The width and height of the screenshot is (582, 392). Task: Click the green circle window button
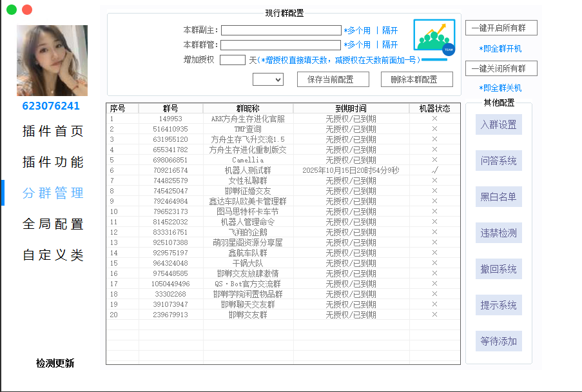point(12,10)
